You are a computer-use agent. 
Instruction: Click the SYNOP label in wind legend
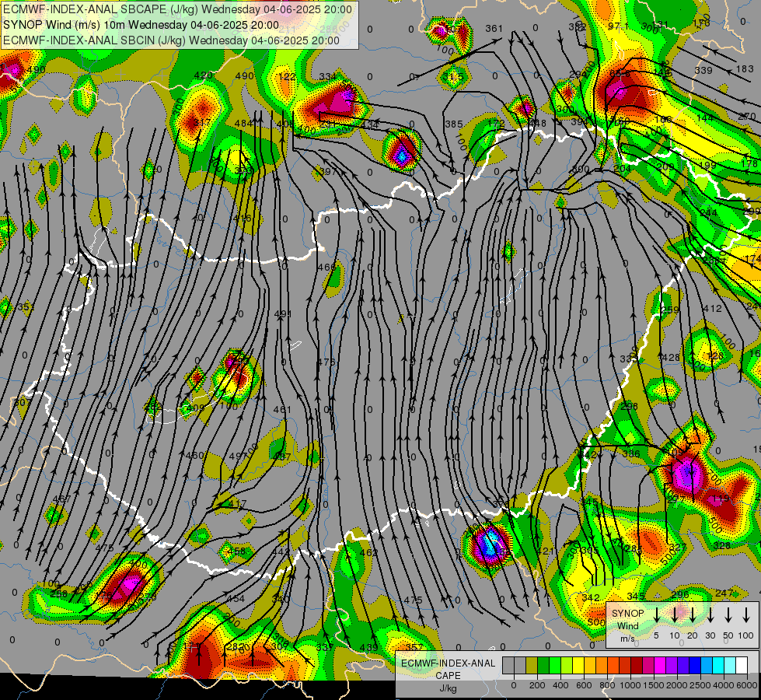click(x=627, y=614)
